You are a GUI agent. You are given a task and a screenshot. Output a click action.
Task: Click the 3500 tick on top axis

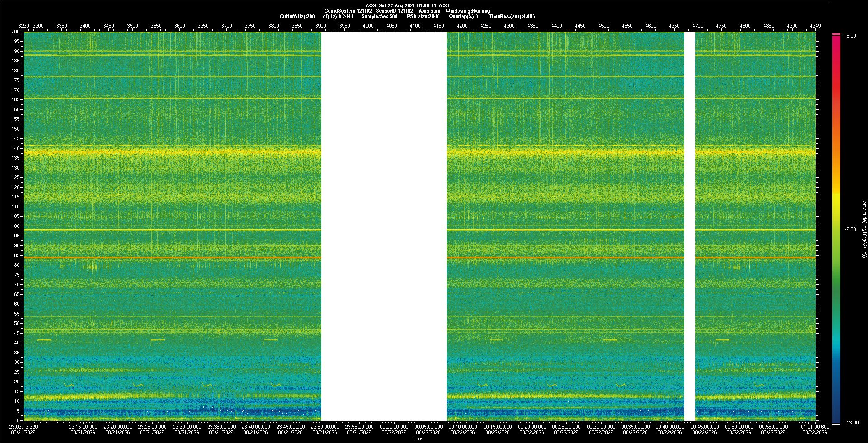click(132, 26)
